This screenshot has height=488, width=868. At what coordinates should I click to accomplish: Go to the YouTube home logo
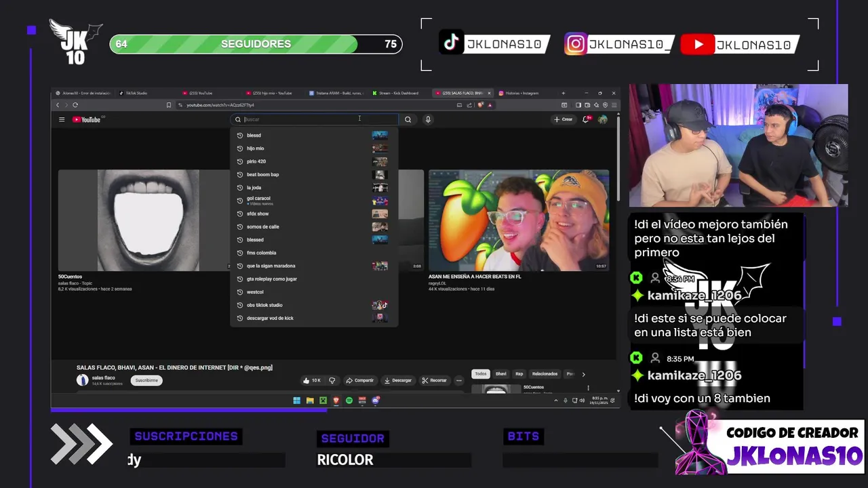(87, 119)
